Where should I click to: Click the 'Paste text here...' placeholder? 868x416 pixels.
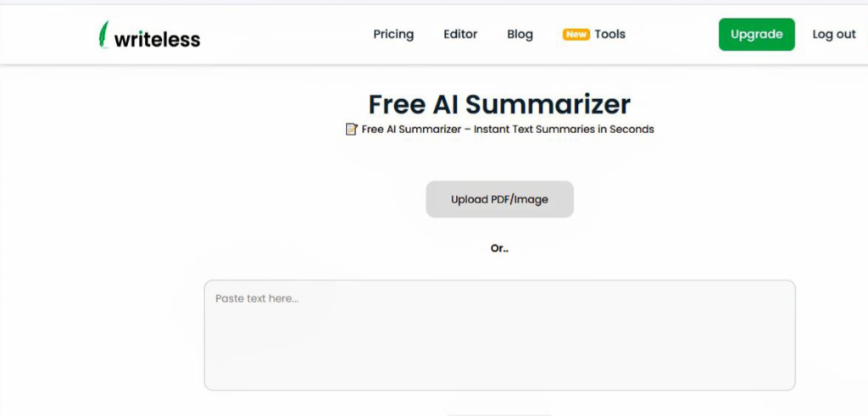point(257,298)
